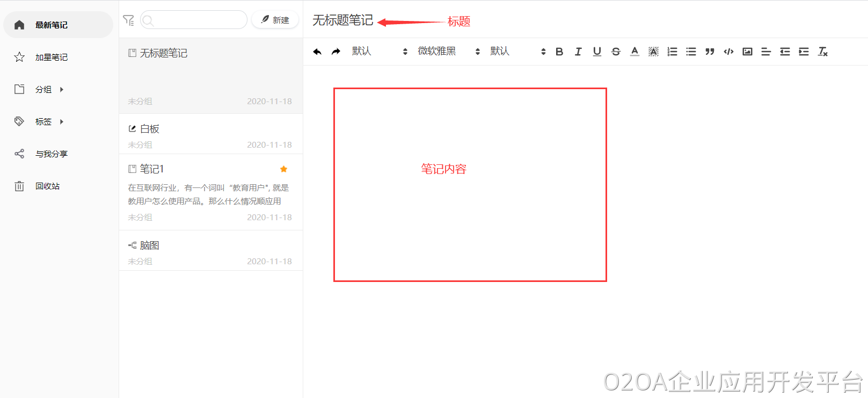Insert a code block
This screenshot has width=868, height=398.
728,52
